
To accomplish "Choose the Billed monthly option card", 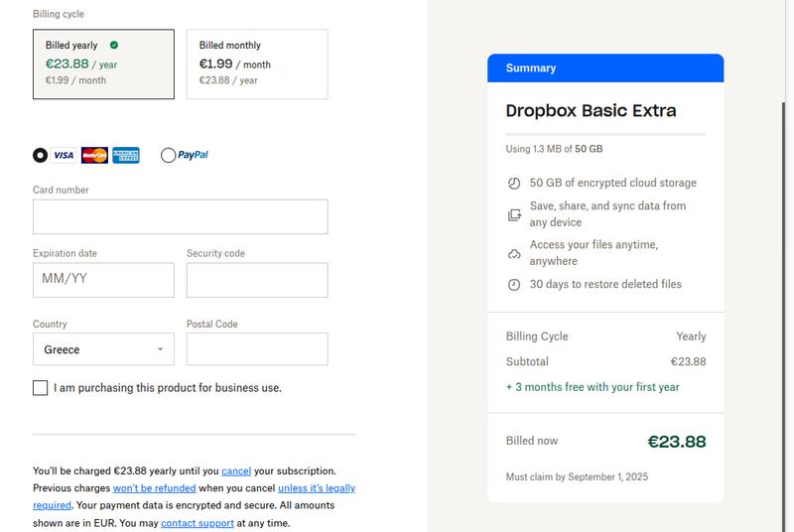I will tap(256, 65).
